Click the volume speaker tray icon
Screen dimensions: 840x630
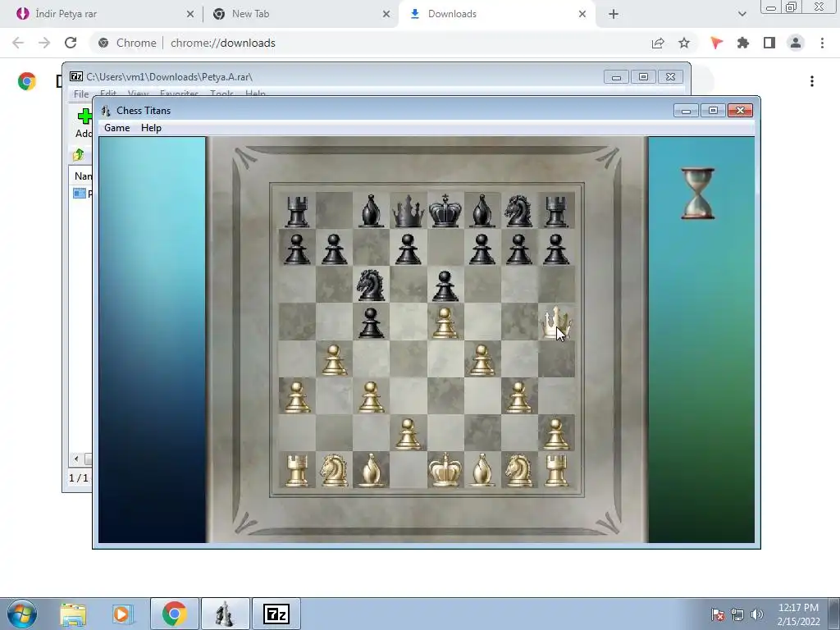[757, 614]
